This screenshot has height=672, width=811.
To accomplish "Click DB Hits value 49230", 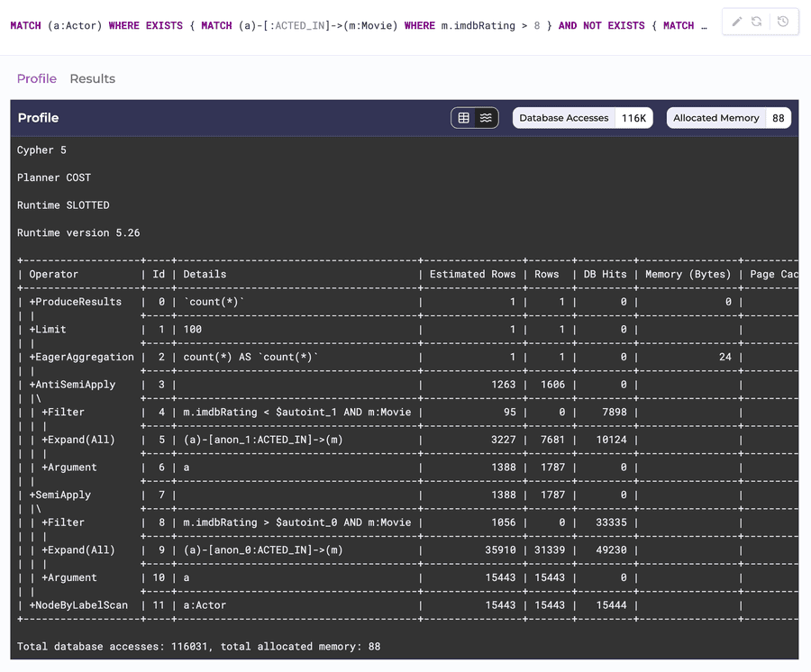I will [611, 550].
